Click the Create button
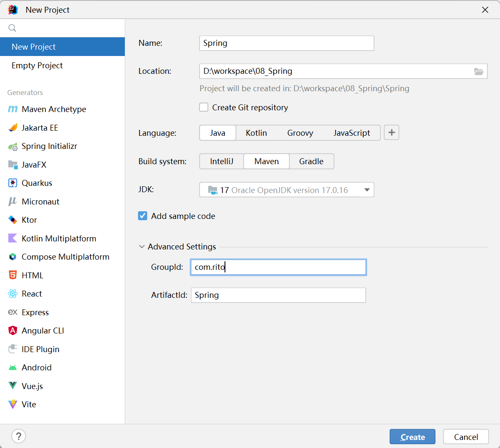Screen dimensions: 500x448 (412, 437)
